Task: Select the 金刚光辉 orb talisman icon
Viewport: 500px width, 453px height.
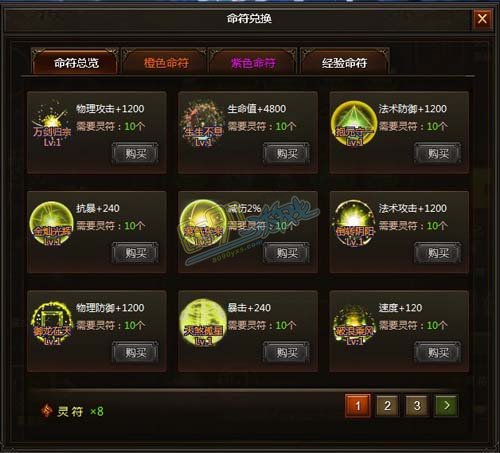Action: 52,223
